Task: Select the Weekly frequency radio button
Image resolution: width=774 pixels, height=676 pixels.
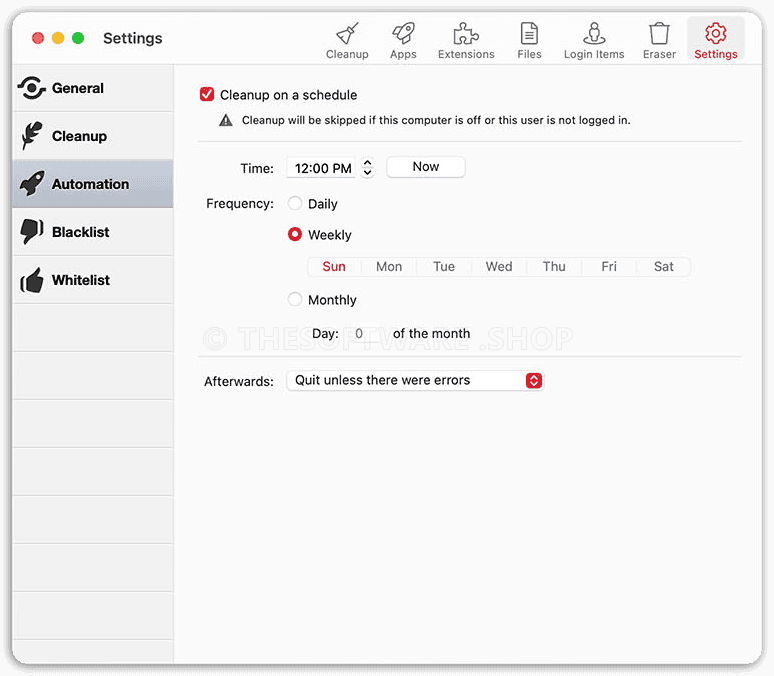Action: (295, 234)
